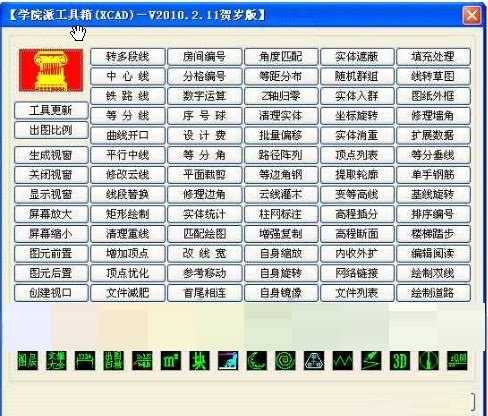This screenshot has width=488, height=416.
Task: Click the 出图比例 button
Action: (x=51, y=130)
